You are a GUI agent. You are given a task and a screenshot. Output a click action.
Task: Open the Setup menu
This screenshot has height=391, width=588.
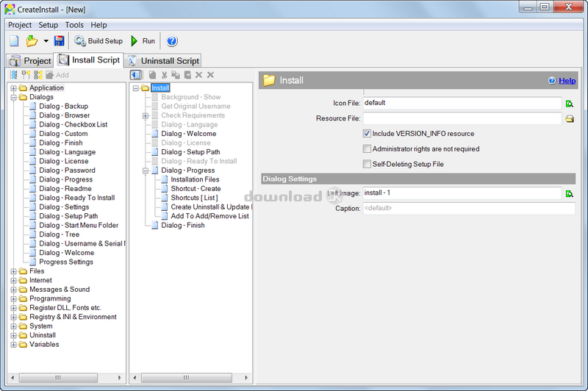click(48, 25)
